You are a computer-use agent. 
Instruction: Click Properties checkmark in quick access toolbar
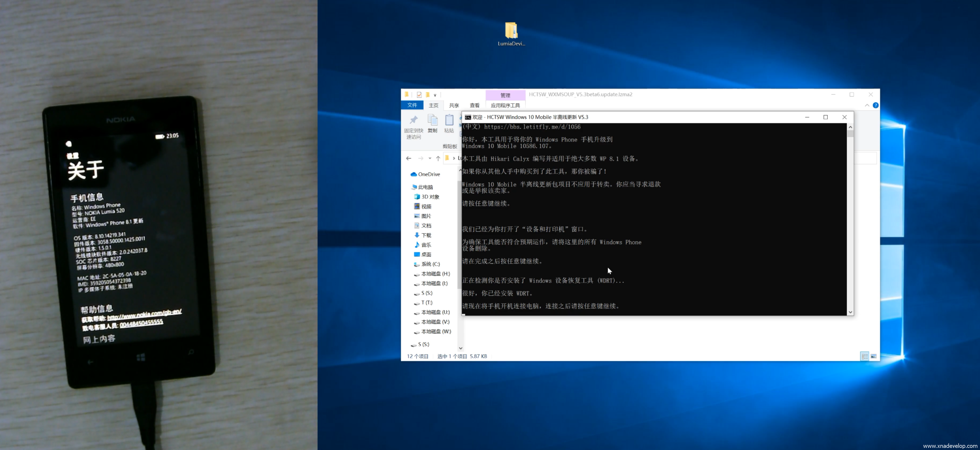[419, 95]
